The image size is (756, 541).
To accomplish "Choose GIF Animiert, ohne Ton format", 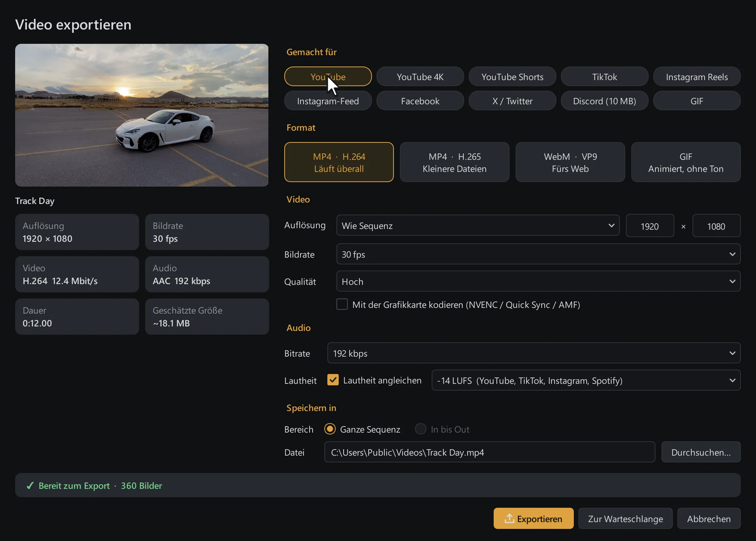I will 686,162.
